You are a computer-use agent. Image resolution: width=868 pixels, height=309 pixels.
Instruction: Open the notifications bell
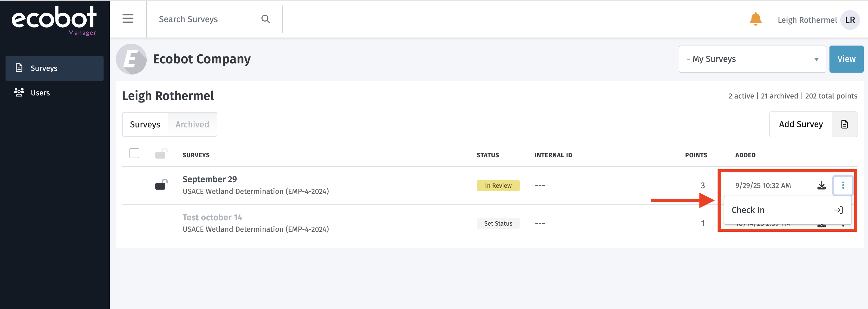(x=755, y=19)
